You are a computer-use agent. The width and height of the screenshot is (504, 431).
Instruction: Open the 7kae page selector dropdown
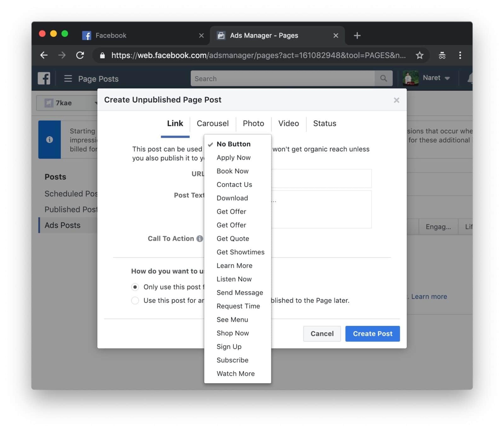point(67,103)
